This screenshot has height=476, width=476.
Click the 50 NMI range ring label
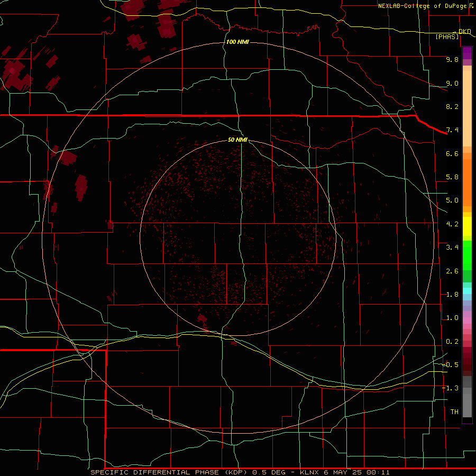coord(237,140)
